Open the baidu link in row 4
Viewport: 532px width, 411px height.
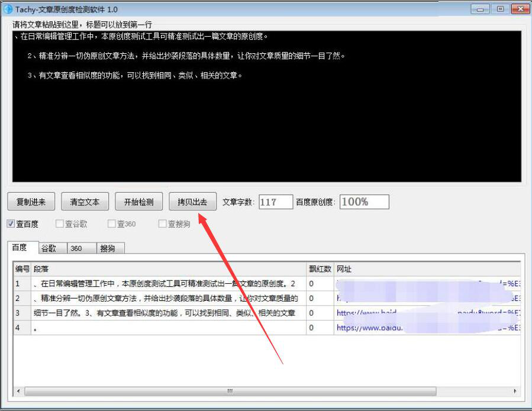(x=428, y=328)
